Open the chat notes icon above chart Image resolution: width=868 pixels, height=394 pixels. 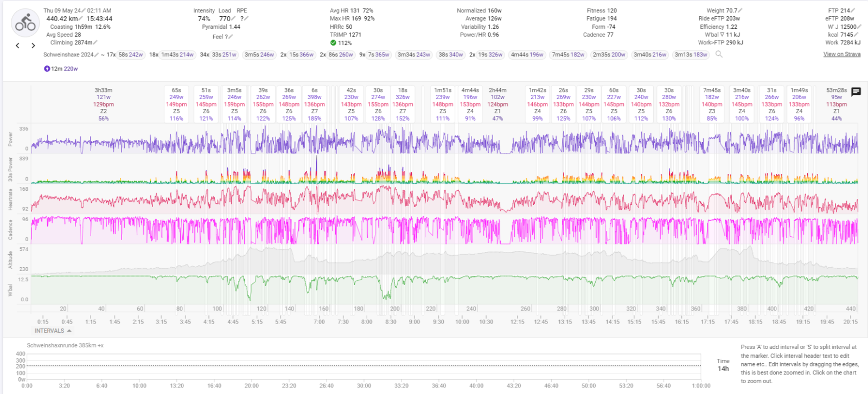pos(856,92)
